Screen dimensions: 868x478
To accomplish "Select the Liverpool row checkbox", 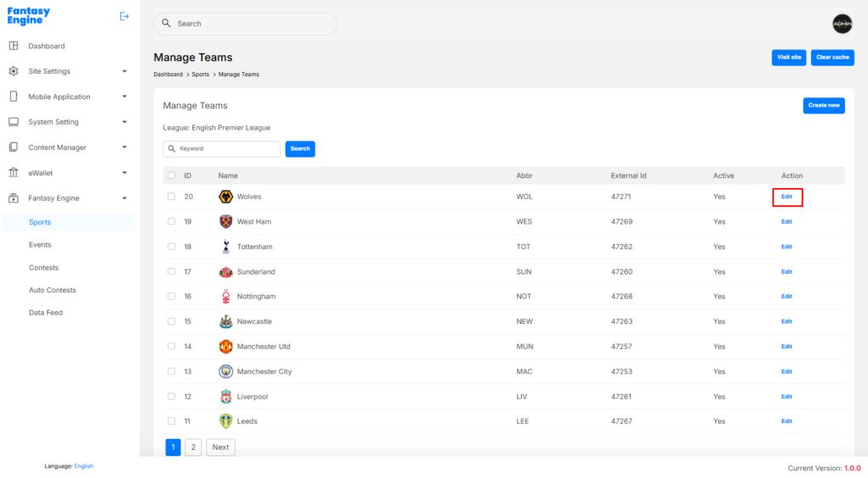I will [x=171, y=397].
